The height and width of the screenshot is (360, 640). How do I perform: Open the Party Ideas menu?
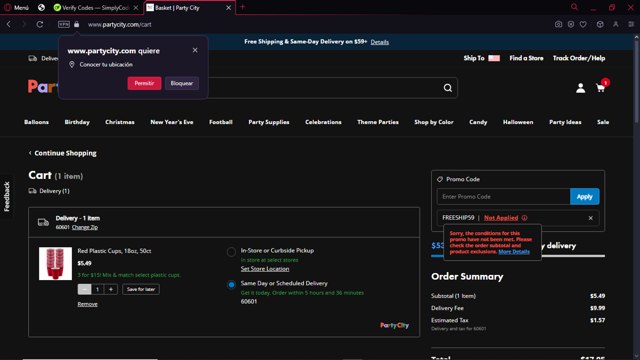click(x=565, y=122)
